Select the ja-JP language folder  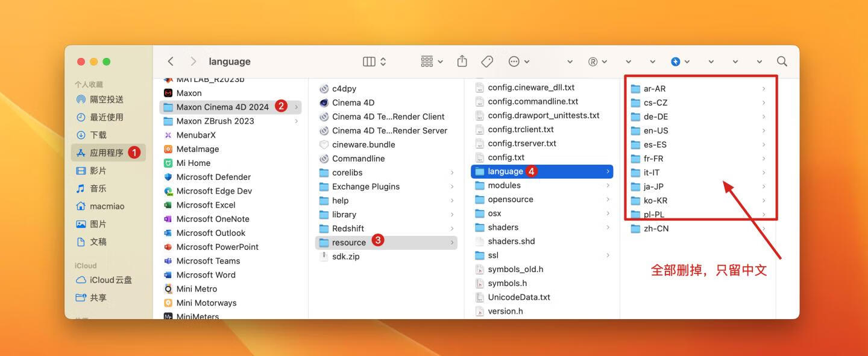[x=698, y=186]
